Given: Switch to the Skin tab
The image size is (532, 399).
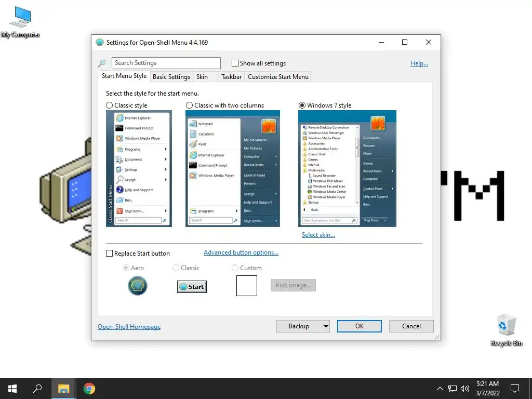Looking at the screenshot, I should coord(202,77).
